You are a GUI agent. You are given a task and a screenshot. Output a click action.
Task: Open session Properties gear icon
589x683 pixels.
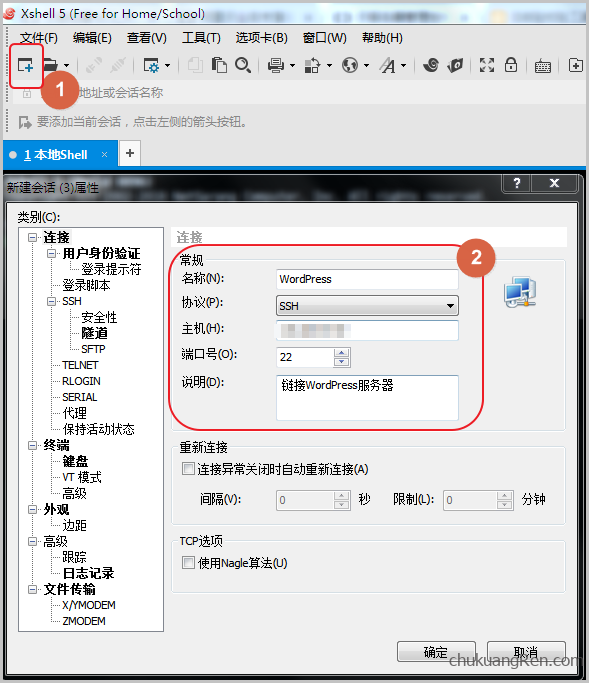pos(151,65)
